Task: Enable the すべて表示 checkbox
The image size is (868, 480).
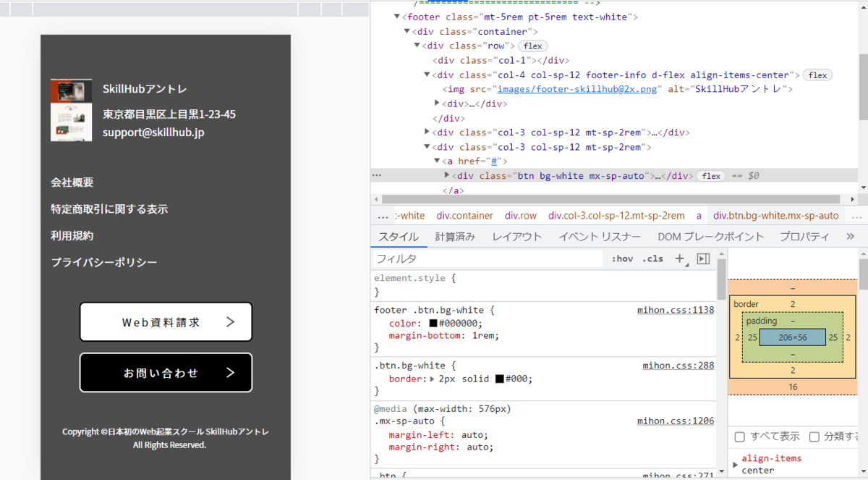Action: (x=739, y=437)
